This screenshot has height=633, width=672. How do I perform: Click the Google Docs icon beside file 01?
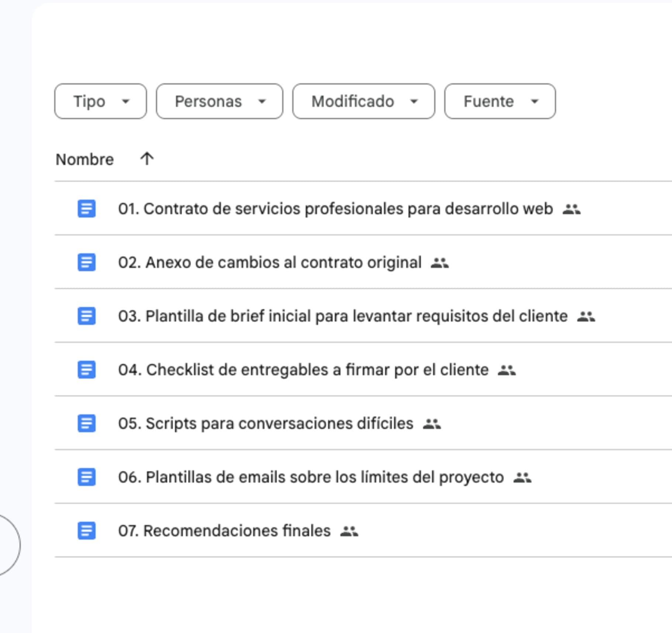tap(86, 209)
